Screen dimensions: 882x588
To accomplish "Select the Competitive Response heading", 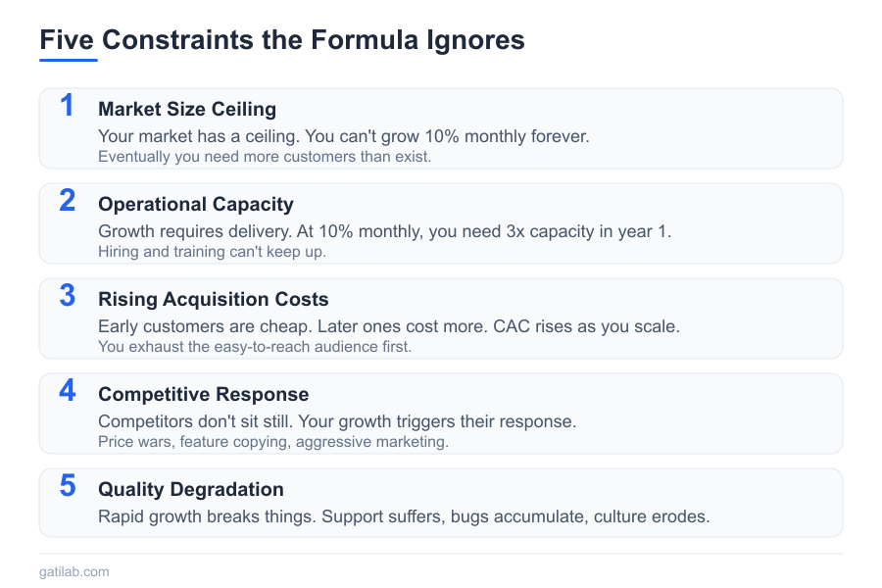I will 204,394.
